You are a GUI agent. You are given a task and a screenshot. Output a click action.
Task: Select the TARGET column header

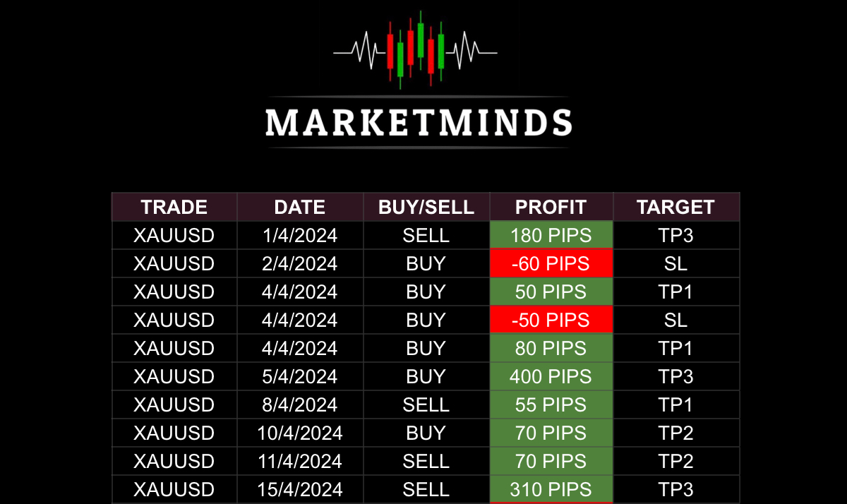coord(675,207)
